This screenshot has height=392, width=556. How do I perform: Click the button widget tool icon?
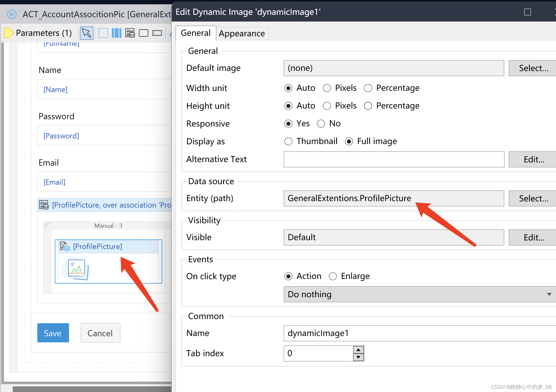(143, 33)
